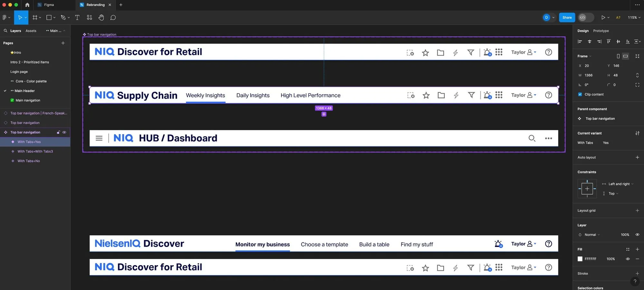
Task: Align bottom icon in Design panel
Action: pos(628,41)
